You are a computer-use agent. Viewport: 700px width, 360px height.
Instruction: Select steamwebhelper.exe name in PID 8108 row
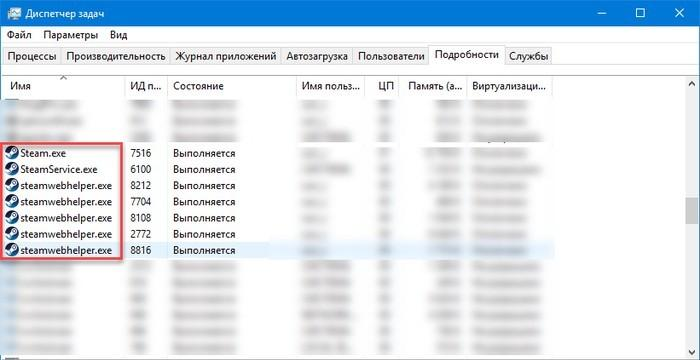[66, 218]
